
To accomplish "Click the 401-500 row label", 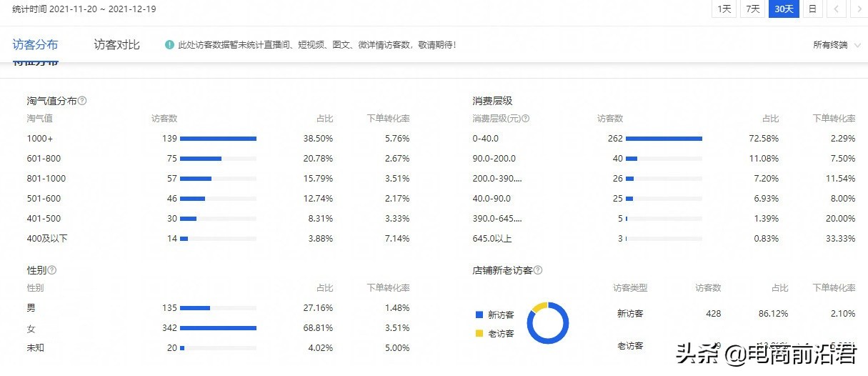I will (x=44, y=219).
